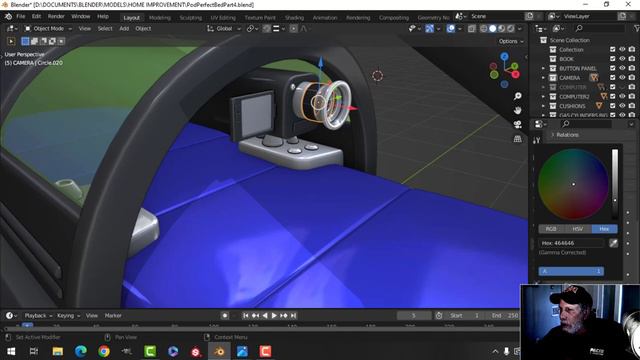Expand the CAMERA collection

click(543, 78)
